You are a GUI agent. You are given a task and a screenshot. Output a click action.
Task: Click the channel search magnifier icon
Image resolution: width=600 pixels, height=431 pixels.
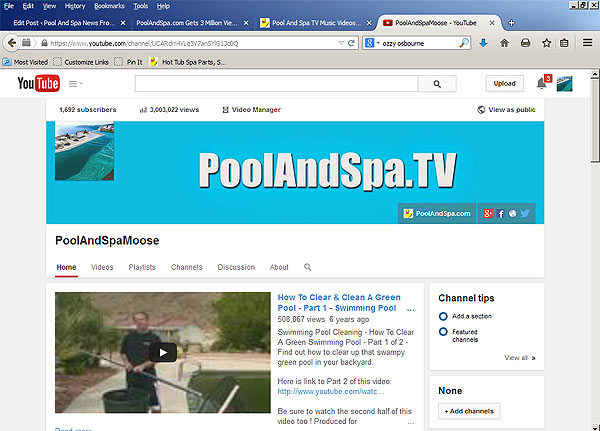308,267
